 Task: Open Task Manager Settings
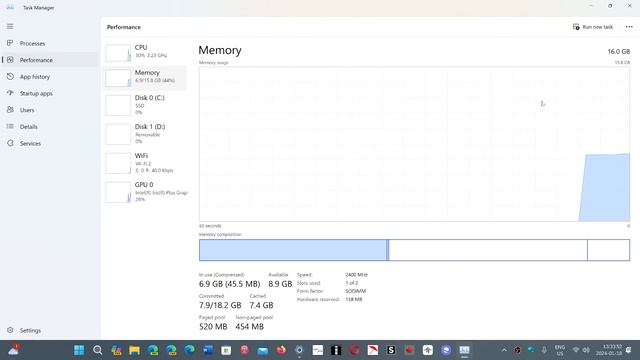tap(49, 330)
